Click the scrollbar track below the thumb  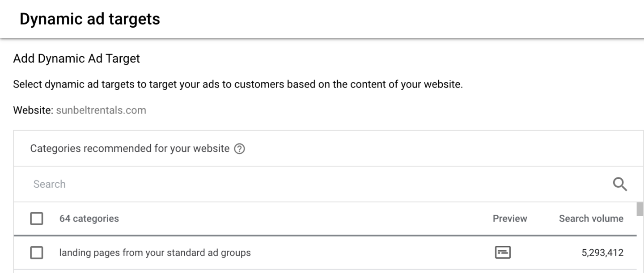tap(640, 250)
